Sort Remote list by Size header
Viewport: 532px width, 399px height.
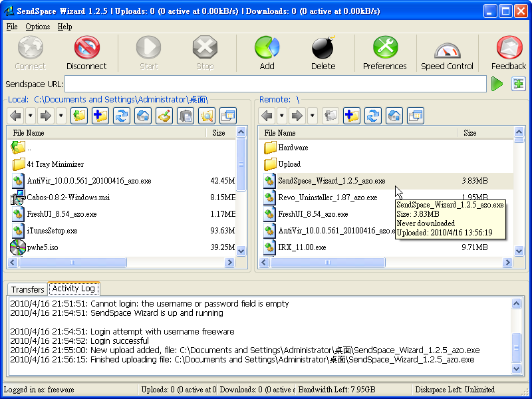pyautogui.click(x=486, y=132)
